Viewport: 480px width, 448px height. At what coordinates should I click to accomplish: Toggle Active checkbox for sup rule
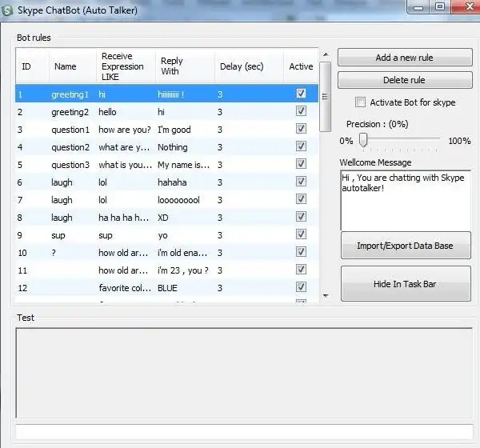click(x=301, y=234)
